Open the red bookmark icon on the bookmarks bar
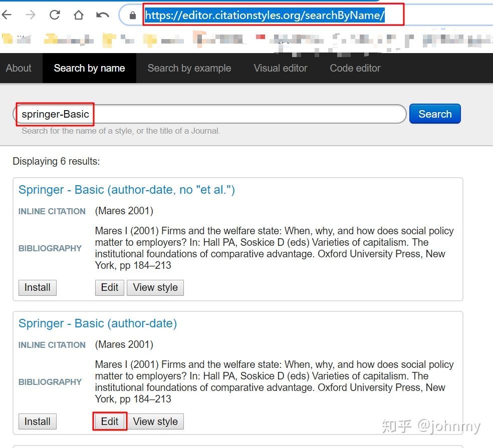493x448 pixels. [260, 37]
